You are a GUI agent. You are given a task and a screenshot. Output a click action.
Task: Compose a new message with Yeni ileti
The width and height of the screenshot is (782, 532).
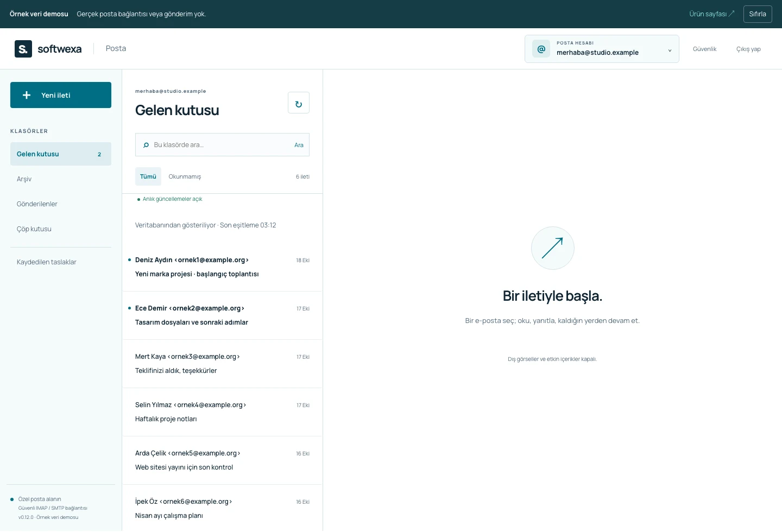pyautogui.click(x=61, y=95)
